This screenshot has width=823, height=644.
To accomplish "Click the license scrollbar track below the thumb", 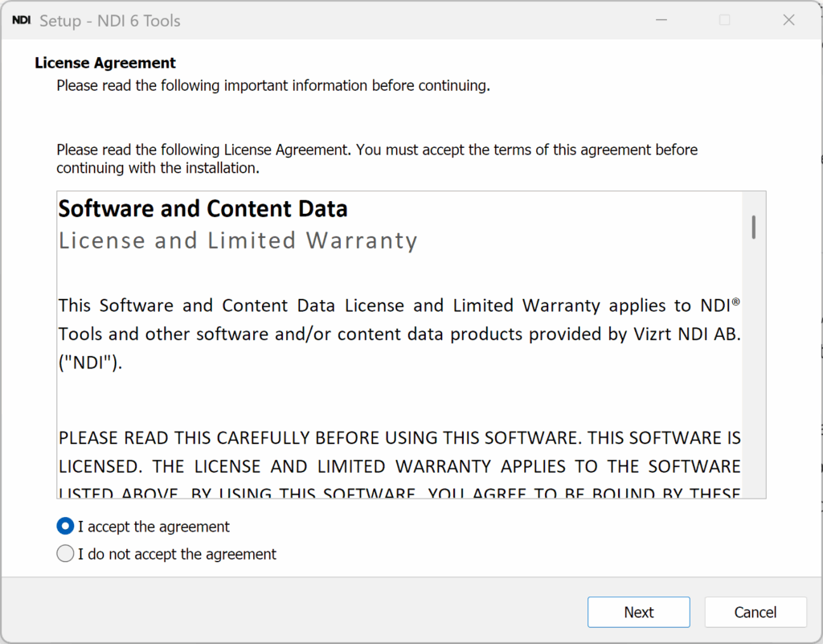I will coord(754,367).
